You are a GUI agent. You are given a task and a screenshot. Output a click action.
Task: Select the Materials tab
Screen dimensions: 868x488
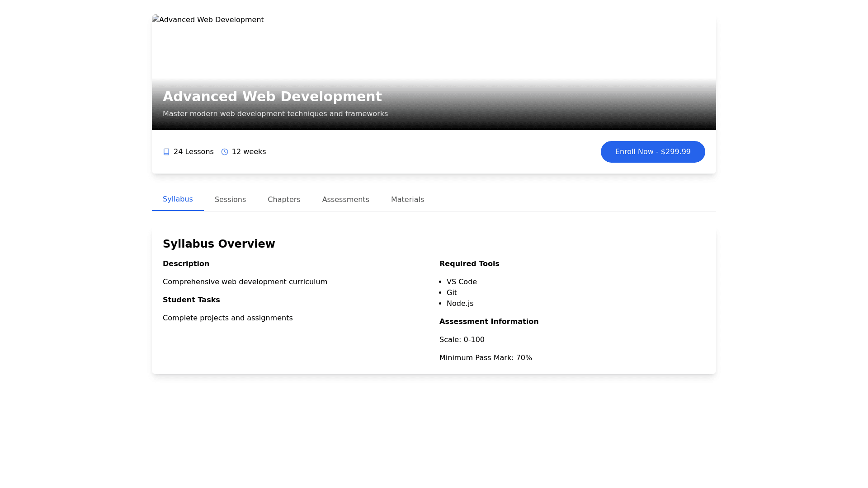click(407, 200)
